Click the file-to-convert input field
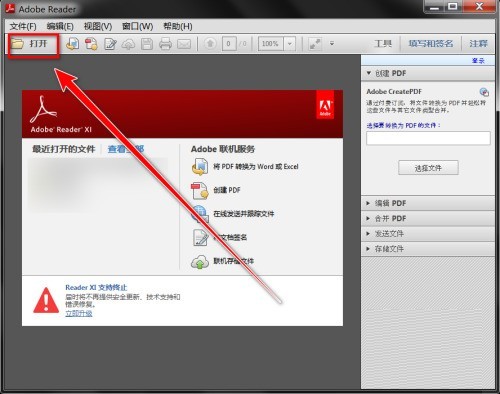This screenshot has height=394, width=500. click(x=428, y=138)
